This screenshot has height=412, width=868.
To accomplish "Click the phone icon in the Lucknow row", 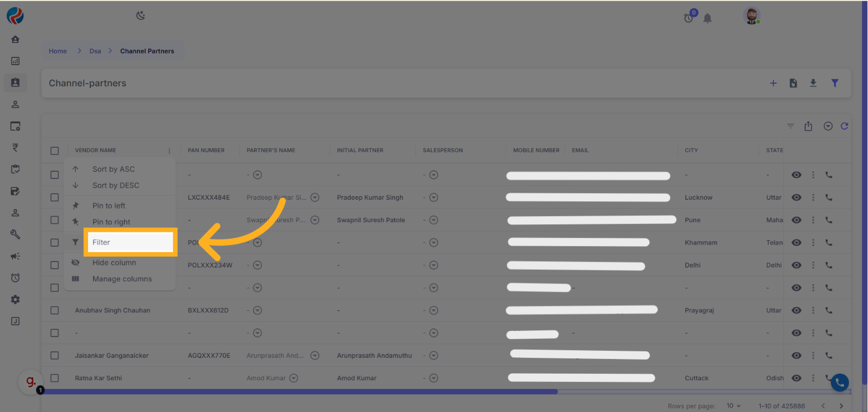I will click(829, 198).
